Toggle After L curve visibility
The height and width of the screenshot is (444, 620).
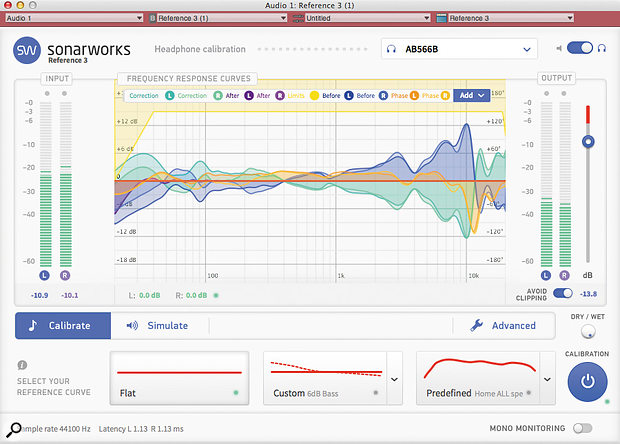pyautogui.click(x=249, y=96)
